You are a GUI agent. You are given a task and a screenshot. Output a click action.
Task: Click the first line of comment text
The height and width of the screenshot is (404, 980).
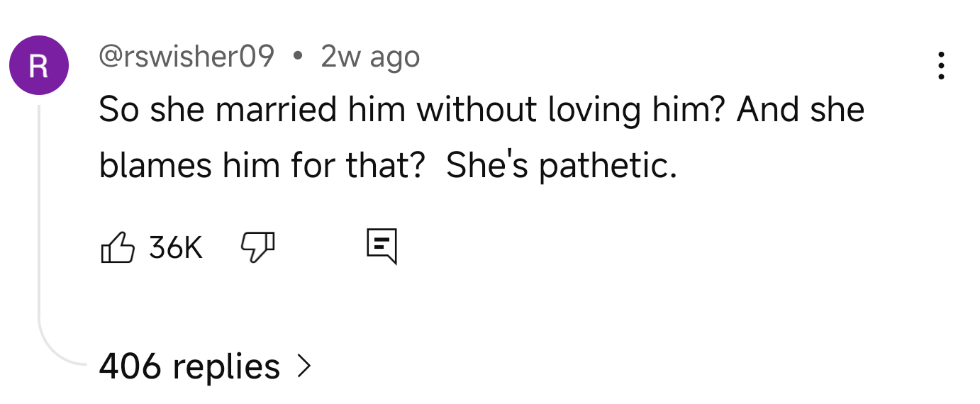click(x=481, y=111)
